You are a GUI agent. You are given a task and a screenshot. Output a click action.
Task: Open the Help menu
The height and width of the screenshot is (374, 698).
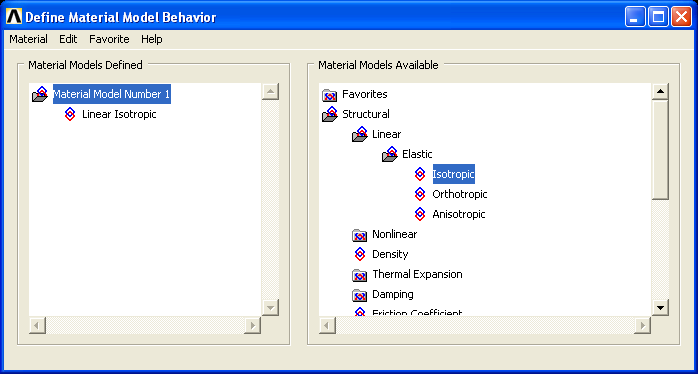point(152,39)
